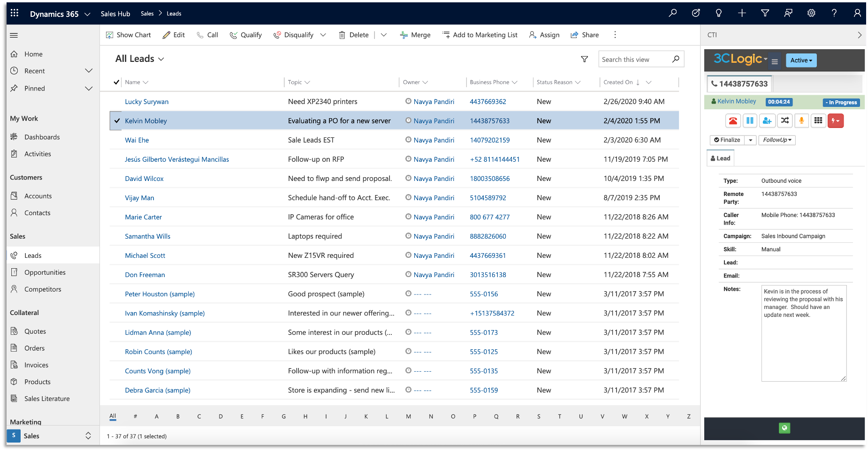Open the settings gear icon
The height and width of the screenshot is (451, 868).
[x=811, y=13]
